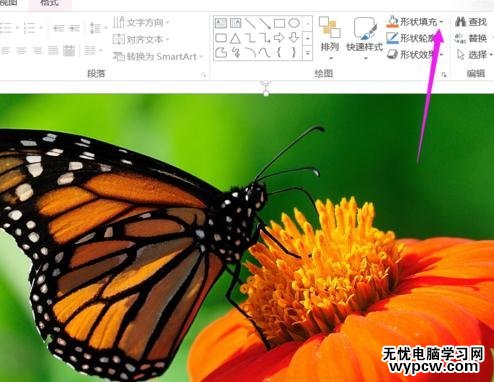The image size is (494, 382).
Task: Select the straight line shape
Action: [250, 23]
